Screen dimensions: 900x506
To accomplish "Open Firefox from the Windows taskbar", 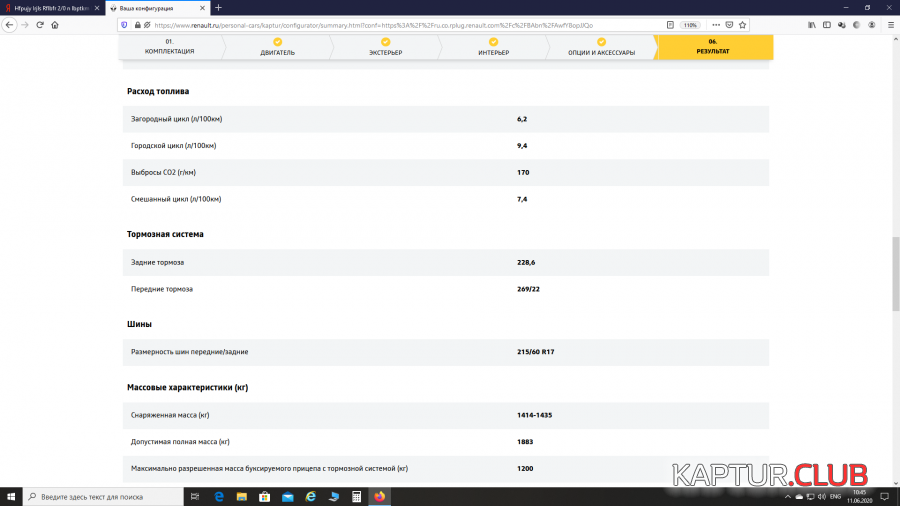I will (379, 496).
